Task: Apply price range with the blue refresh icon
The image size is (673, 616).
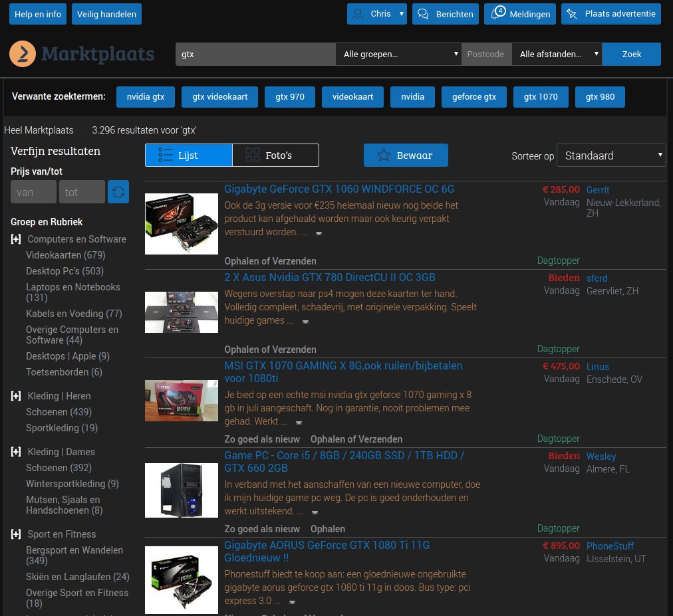Action: pos(118,191)
